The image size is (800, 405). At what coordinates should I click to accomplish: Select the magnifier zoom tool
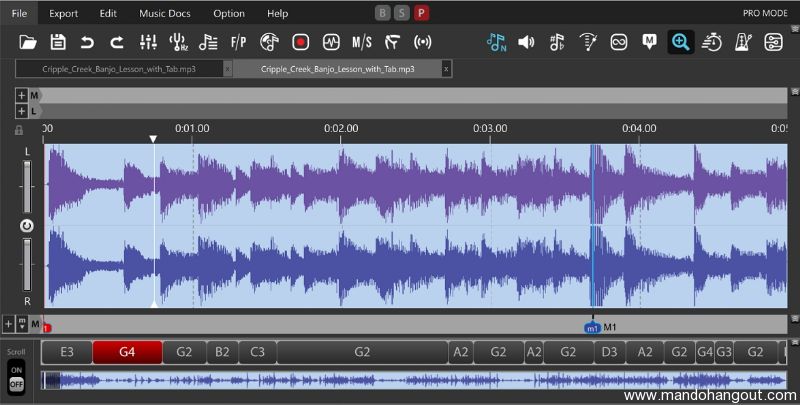click(x=681, y=42)
